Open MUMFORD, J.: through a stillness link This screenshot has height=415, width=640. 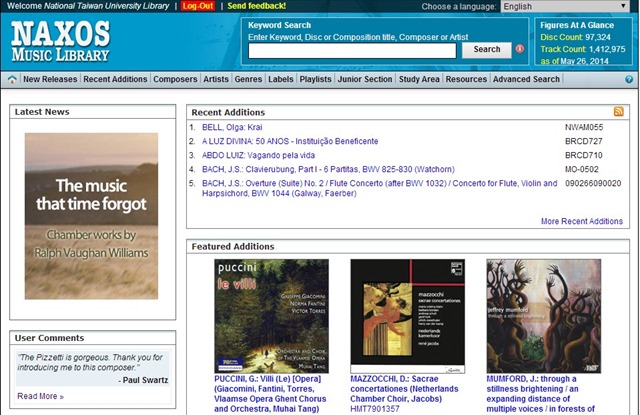[x=540, y=394]
